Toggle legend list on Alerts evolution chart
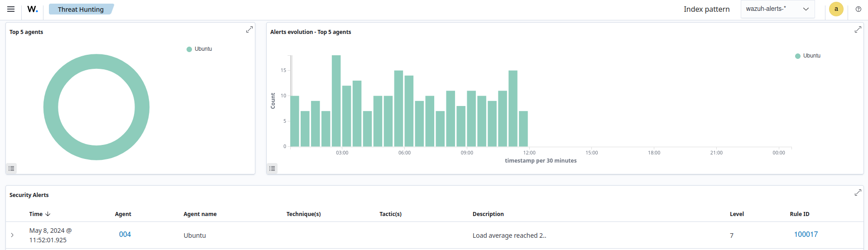This screenshot has height=250, width=868. tap(272, 168)
